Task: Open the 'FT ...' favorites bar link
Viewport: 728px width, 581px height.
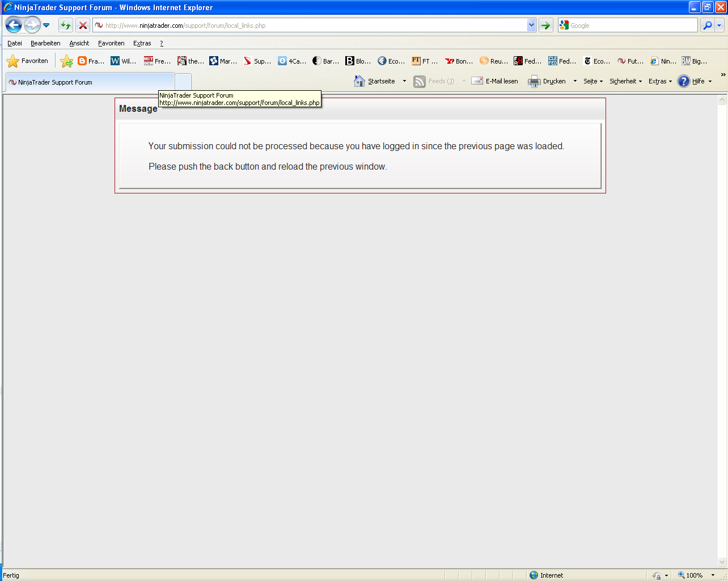Action: tap(425, 61)
